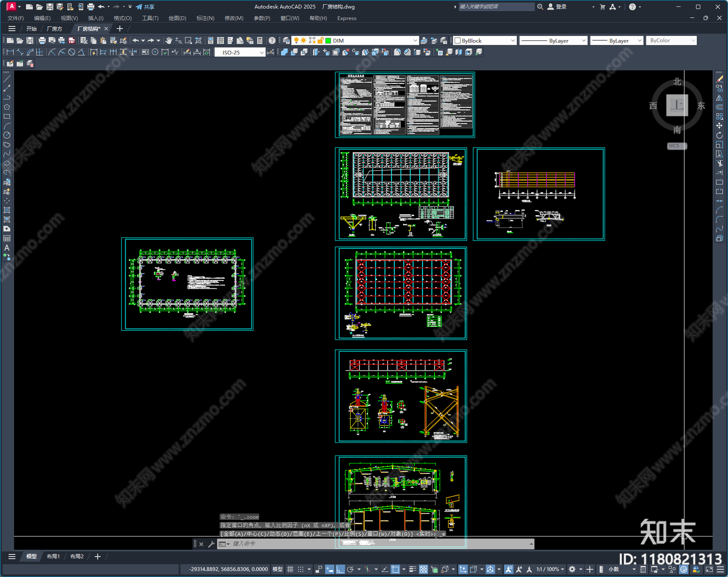The width and height of the screenshot is (728, 577).
Task: Click the 登录 sign-in button
Action: click(x=557, y=7)
